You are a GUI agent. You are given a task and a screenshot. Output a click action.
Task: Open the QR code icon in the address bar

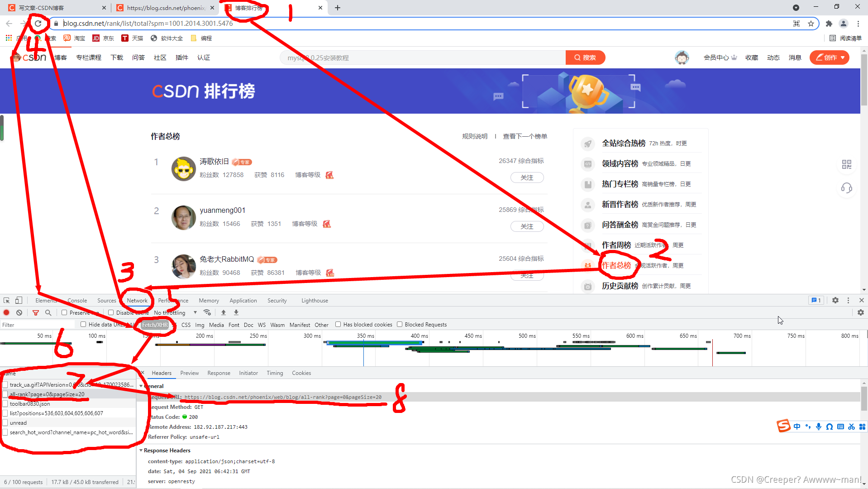(x=796, y=23)
